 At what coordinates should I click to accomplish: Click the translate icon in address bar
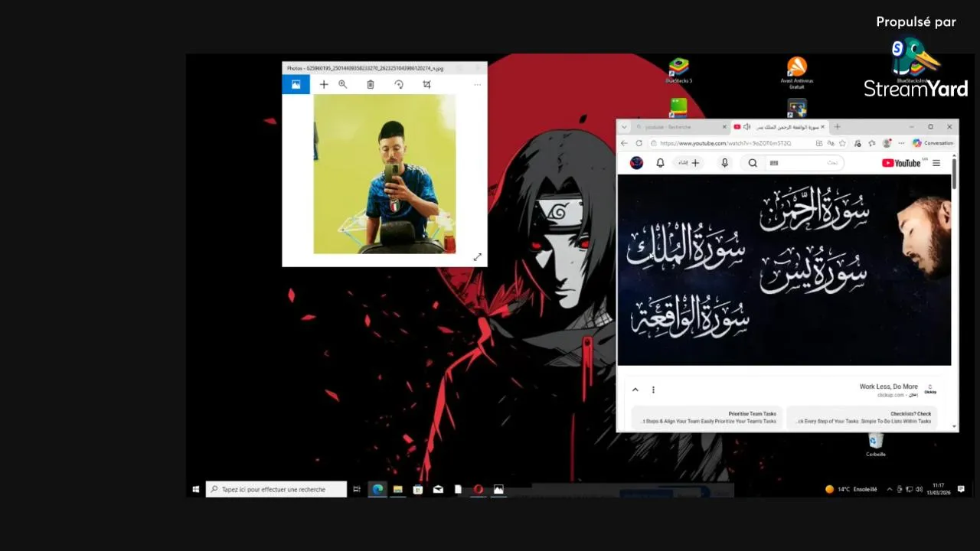[831, 143]
